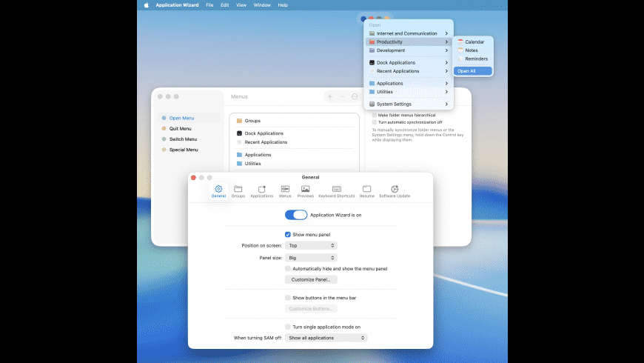Click the minus remove button in Menus window
Viewport: 644px width, 363px height.
tap(342, 96)
